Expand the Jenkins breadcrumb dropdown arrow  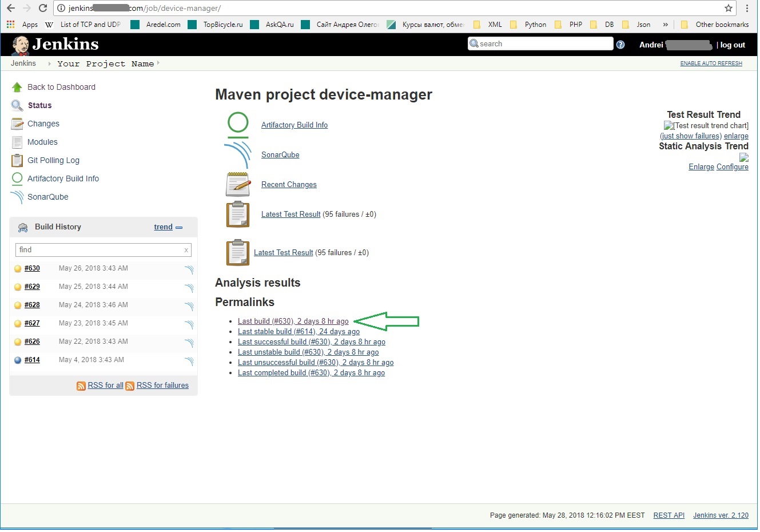[x=49, y=63]
